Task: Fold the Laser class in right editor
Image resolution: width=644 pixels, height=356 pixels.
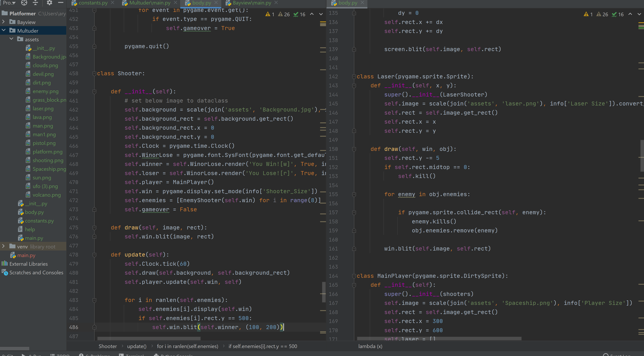Action: [x=354, y=76]
